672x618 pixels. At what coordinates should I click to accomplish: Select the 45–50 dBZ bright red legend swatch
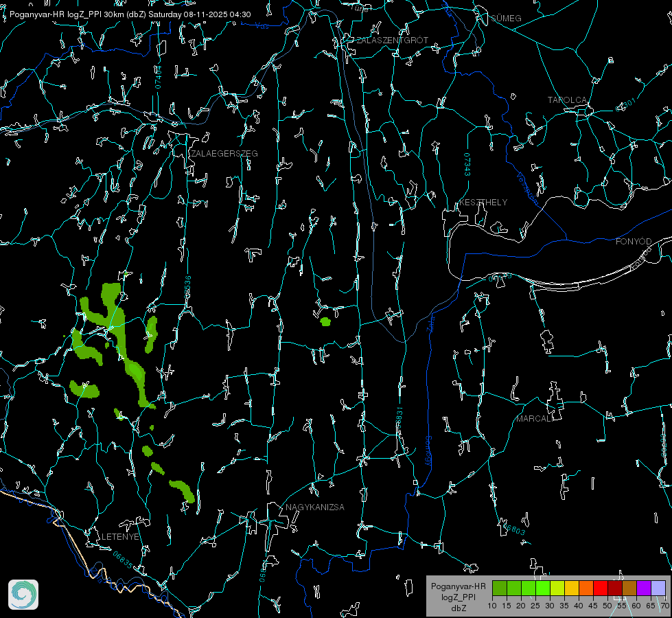tap(601, 588)
